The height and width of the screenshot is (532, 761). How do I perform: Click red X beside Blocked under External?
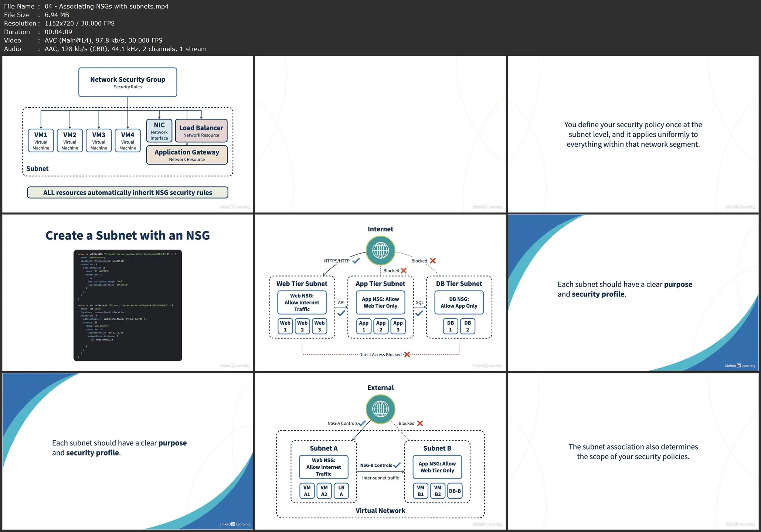click(x=420, y=423)
